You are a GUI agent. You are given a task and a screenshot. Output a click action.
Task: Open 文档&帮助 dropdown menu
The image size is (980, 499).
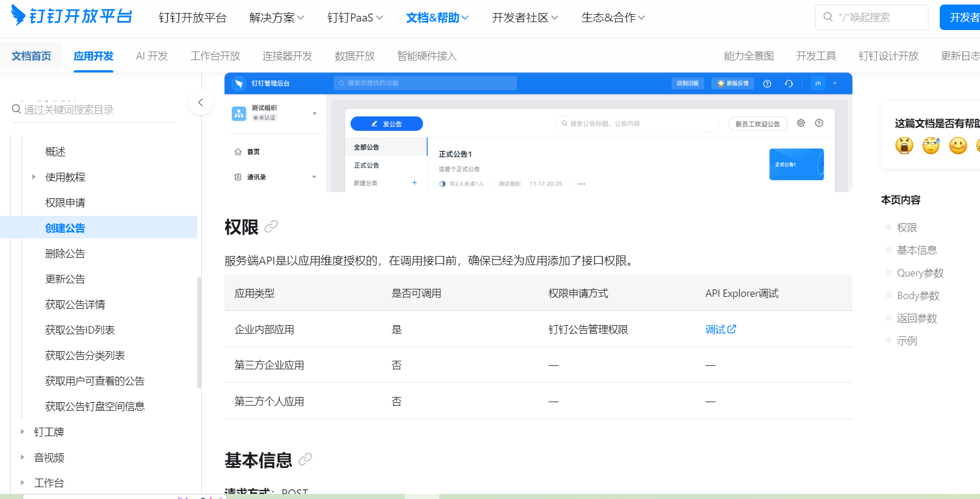(437, 18)
